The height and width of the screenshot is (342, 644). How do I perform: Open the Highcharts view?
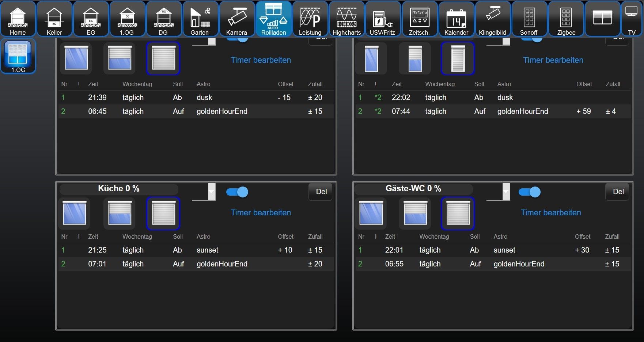347,19
